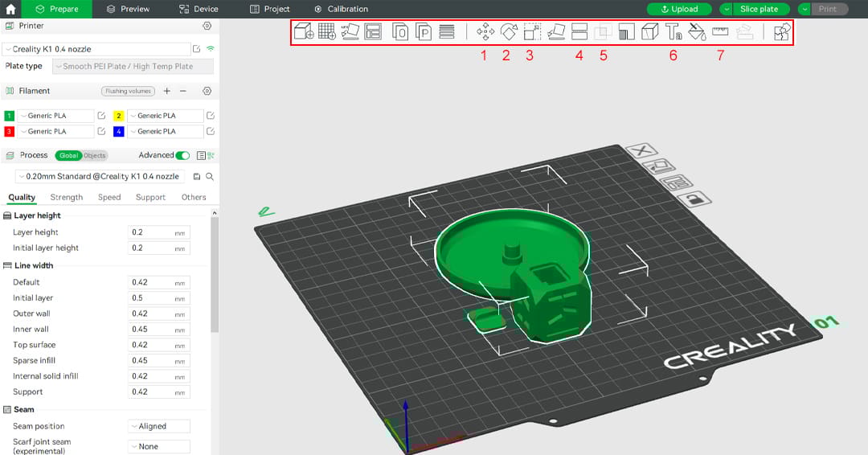Click the red filament 3 color swatch
The width and height of the screenshot is (868, 455).
click(10, 131)
